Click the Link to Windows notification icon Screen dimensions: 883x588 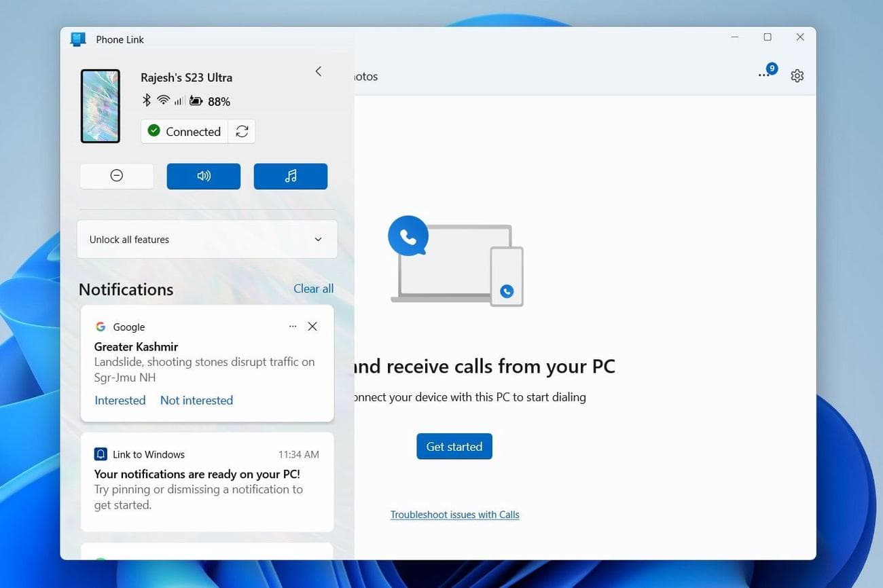(x=101, y=454)
